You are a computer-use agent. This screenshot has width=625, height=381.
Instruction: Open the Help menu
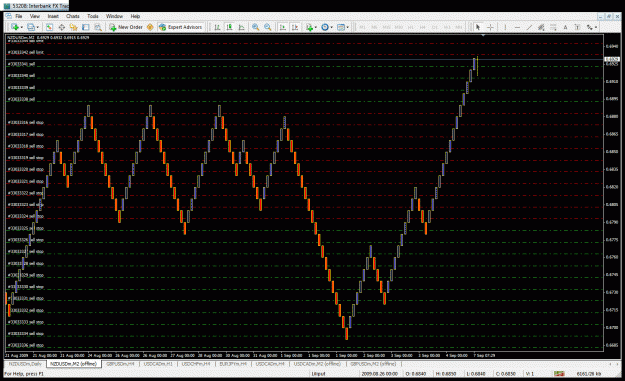click(x=135, y=16)
